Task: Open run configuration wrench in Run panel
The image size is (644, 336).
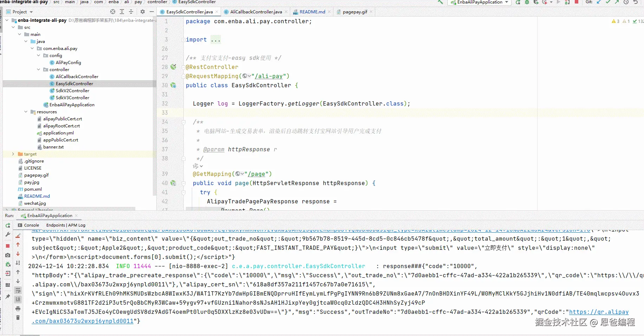Action: pos(8,235)
